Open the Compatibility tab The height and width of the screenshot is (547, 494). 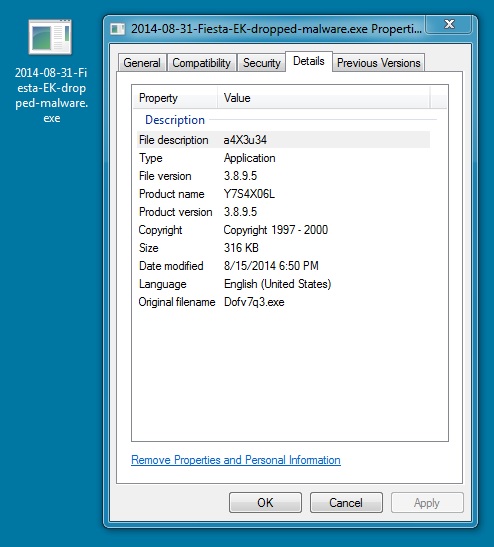click(202, 63)
